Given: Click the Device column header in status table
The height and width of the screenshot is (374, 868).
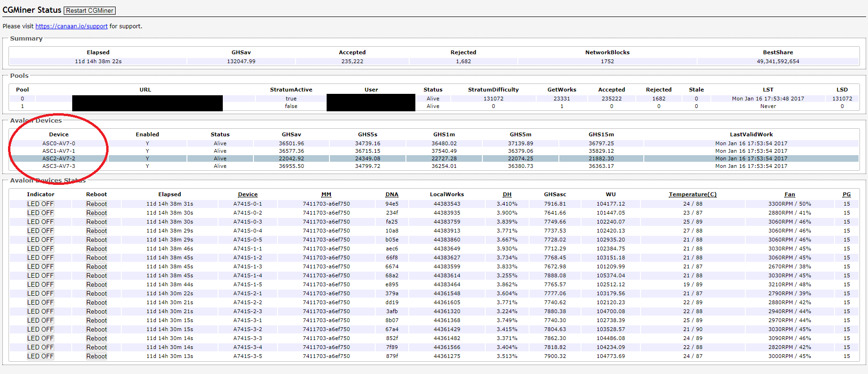Looking at the screenshot, I should pos(248,194).
